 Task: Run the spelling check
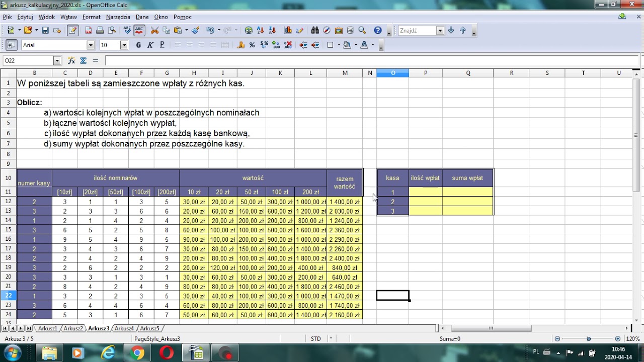point(127,30)
